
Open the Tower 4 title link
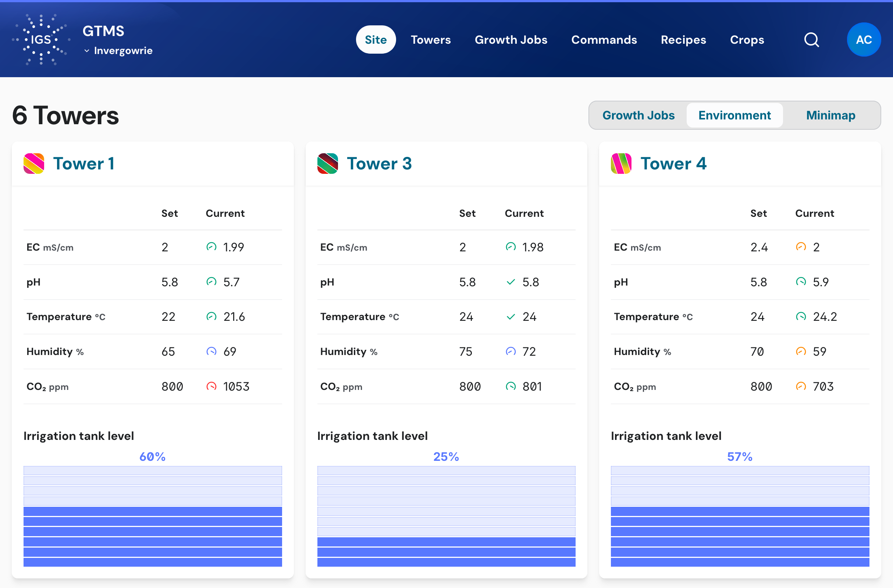tap(673, 164)
